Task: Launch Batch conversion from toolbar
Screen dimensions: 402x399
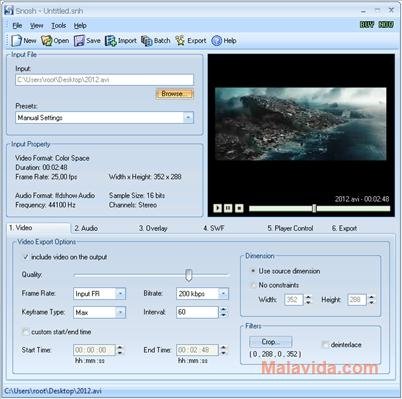Action: click(146, 41)
